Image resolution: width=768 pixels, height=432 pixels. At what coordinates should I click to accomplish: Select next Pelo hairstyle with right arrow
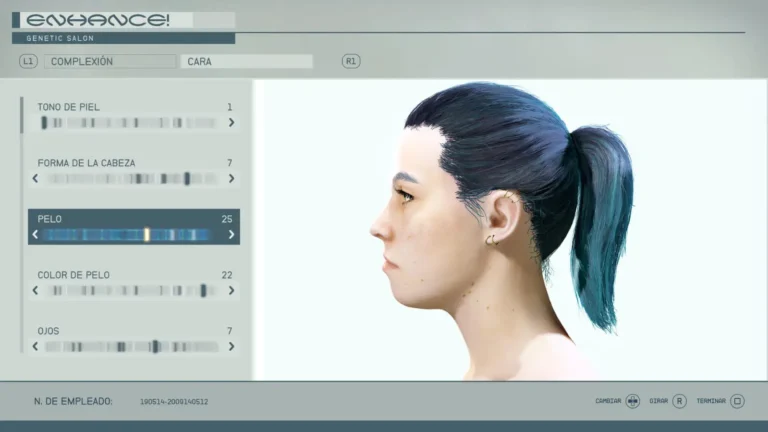tap(231, 235)
